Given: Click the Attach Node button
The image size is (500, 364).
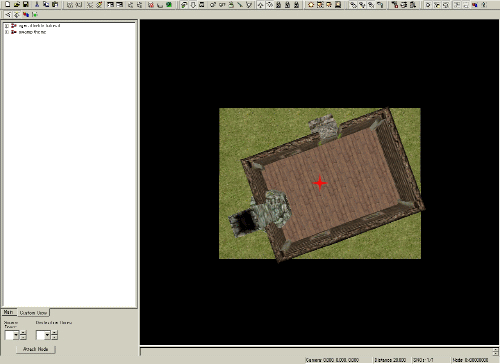Looking at the screenshot, I should point(36,349).
